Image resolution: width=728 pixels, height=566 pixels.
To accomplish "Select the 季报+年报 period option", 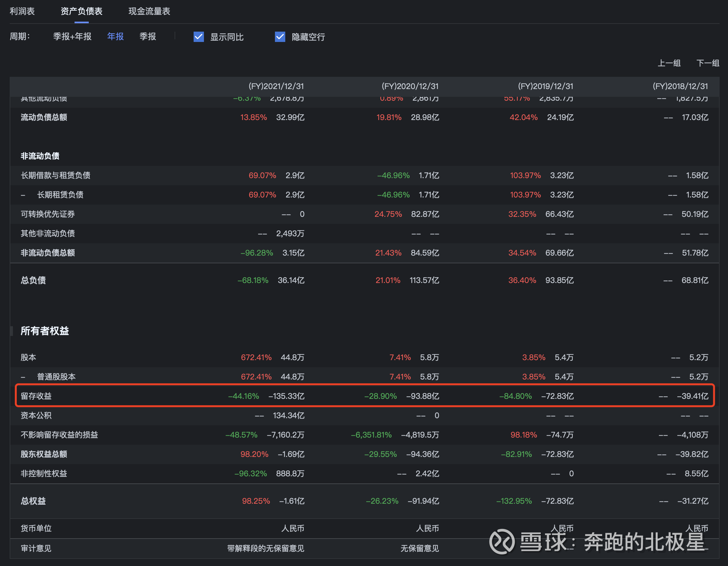I will coord(72,36).
